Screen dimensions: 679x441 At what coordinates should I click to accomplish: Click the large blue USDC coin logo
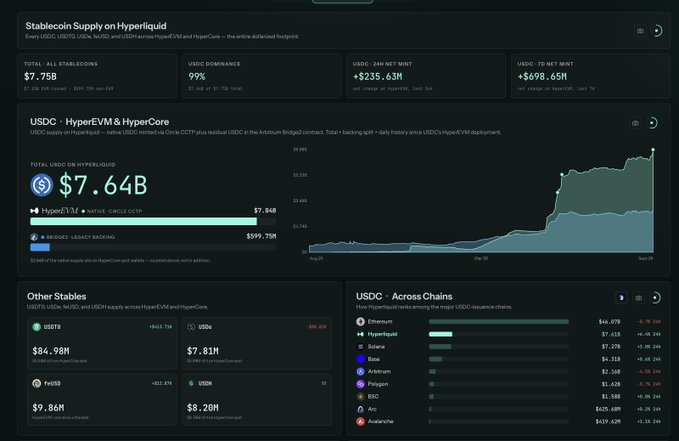[42, 185]
